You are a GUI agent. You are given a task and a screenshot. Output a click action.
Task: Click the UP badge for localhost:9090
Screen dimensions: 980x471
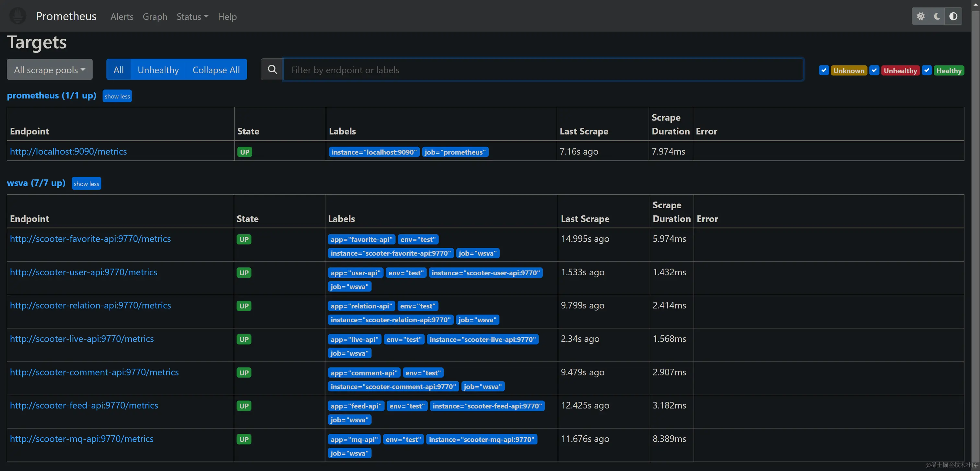pos(244,152)
